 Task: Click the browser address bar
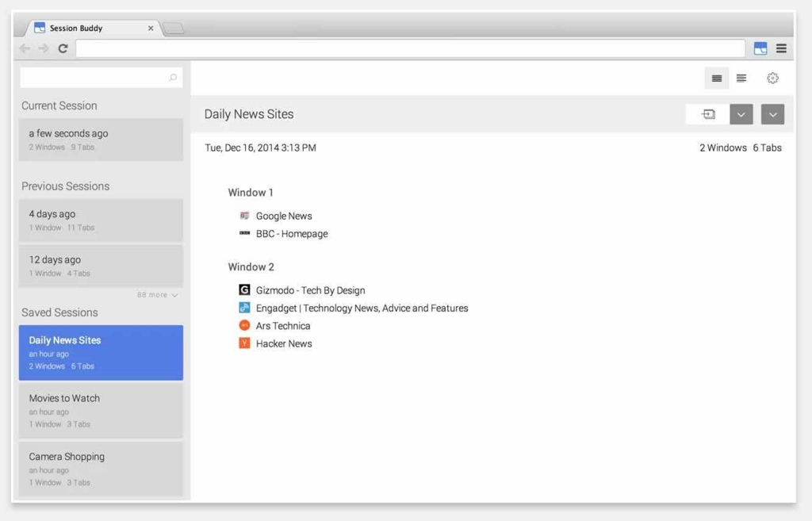tap(410, 48)
